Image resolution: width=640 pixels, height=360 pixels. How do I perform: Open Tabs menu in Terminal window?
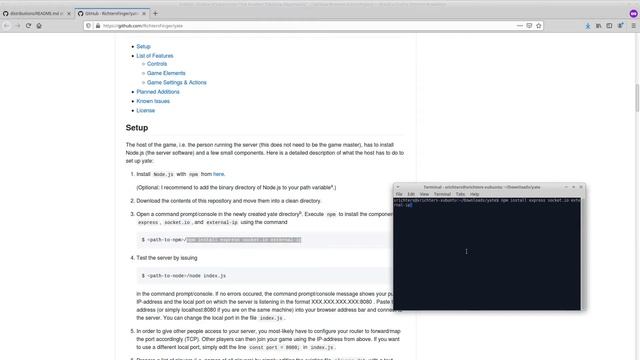point(460,194)
